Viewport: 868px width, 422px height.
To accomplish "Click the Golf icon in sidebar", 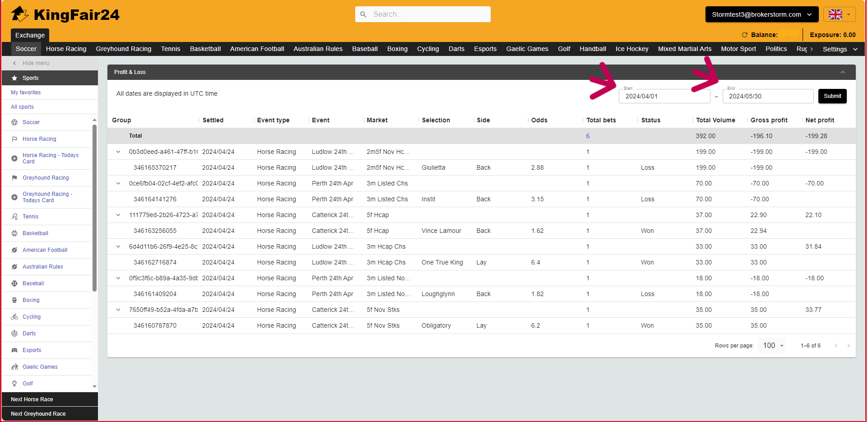I will coord(14,384).
